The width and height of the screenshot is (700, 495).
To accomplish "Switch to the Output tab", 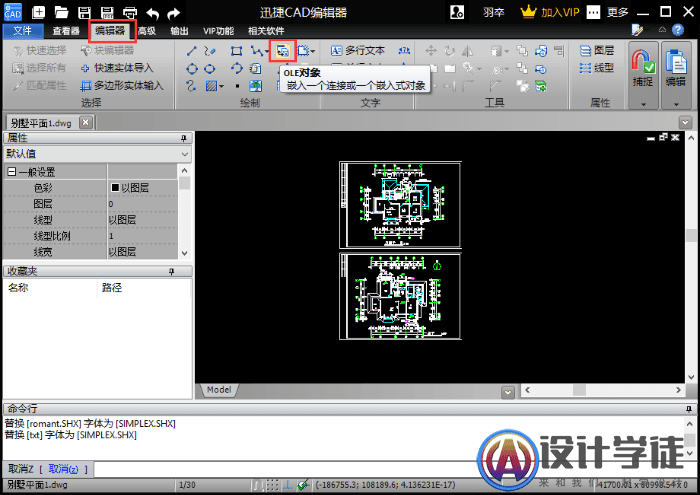I will [179, 31].
